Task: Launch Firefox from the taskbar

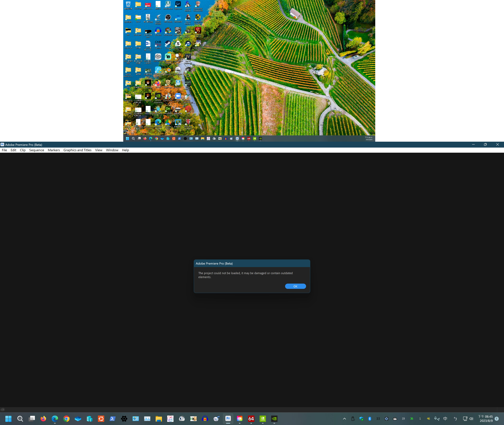Action: [x=43, y=418]
